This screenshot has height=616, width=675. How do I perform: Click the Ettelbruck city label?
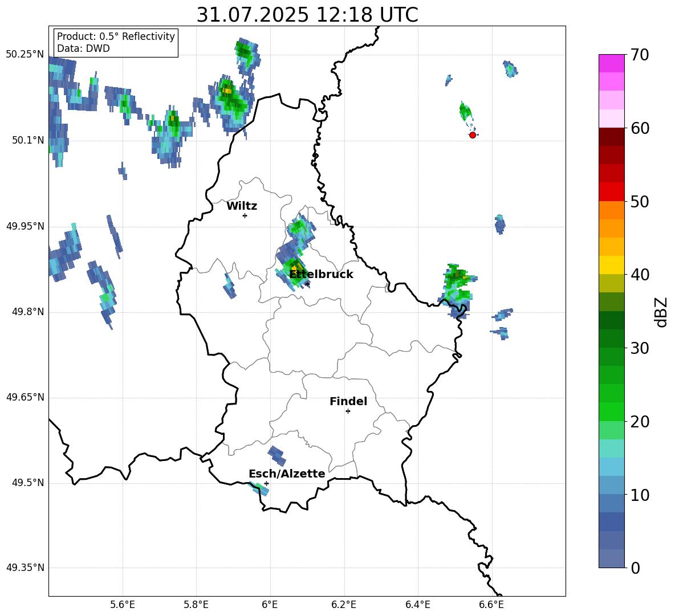[x=321, y=275]
